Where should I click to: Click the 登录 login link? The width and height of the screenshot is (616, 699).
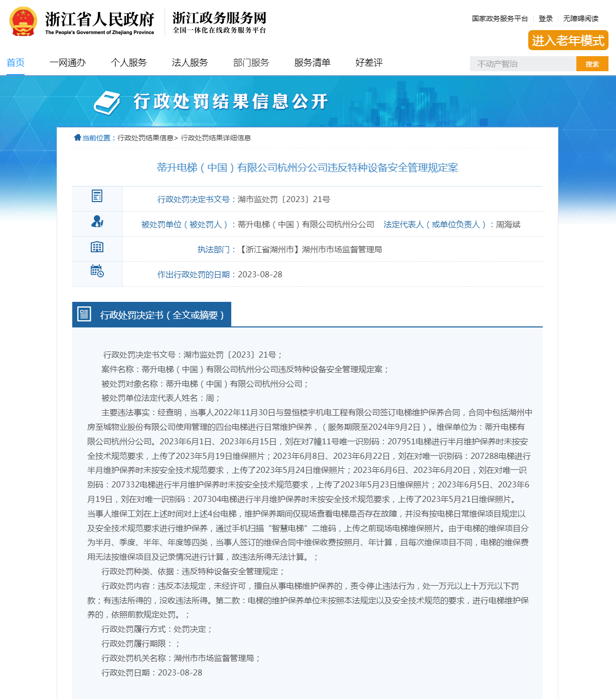point(546,19)
